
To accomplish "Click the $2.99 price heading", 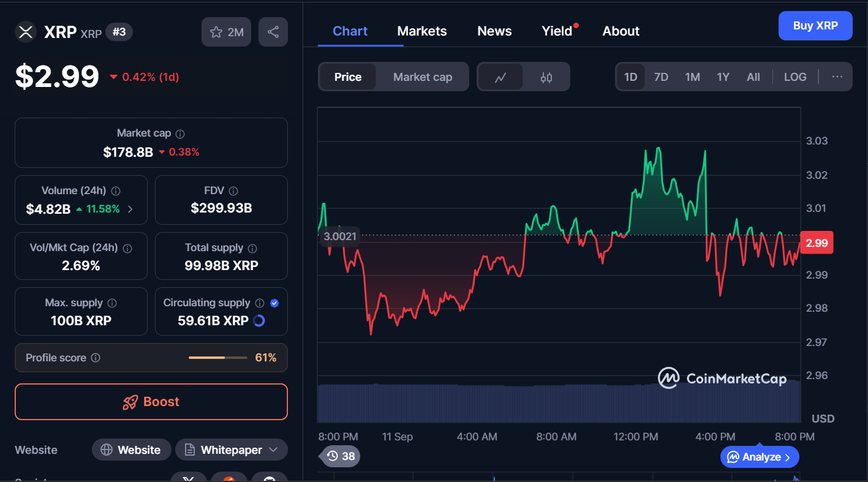I will click(57, 77).
